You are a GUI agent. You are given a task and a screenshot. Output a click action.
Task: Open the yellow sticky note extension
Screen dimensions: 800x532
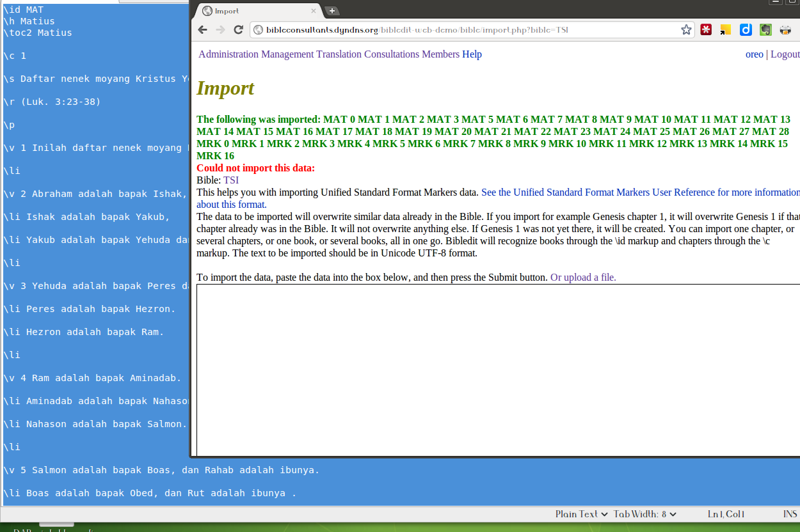click(725, 29)
